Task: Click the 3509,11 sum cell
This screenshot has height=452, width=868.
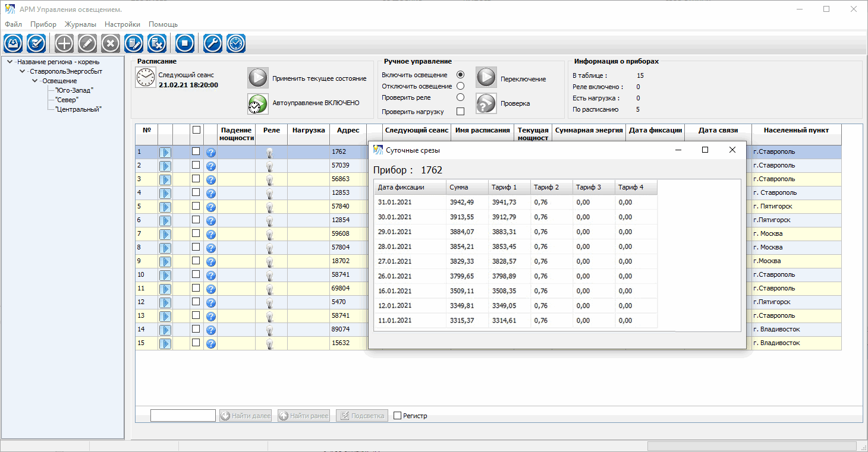Action: click(x=467, y=291)
